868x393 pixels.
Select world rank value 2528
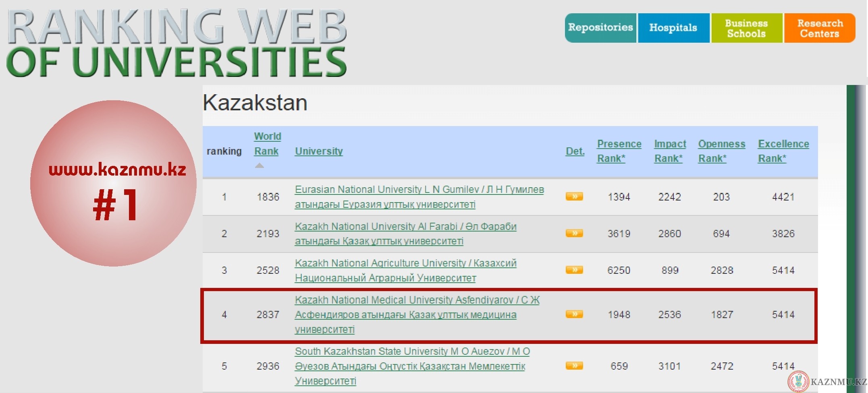[268, 270]
